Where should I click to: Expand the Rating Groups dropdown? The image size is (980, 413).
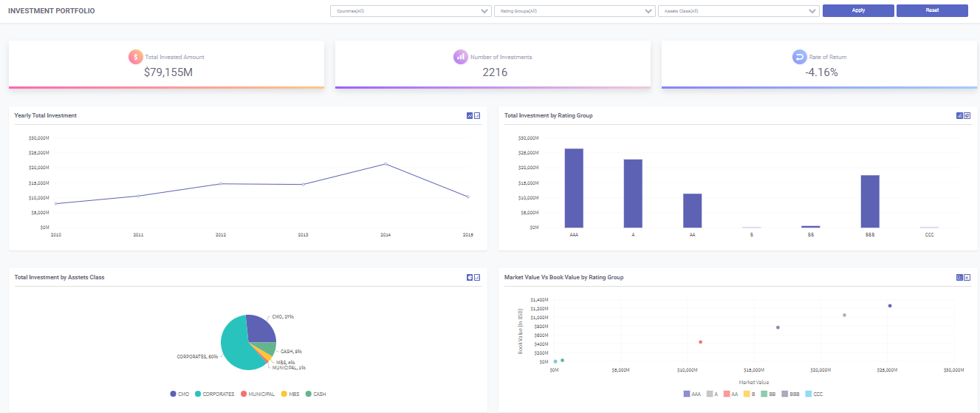(575, 11)
